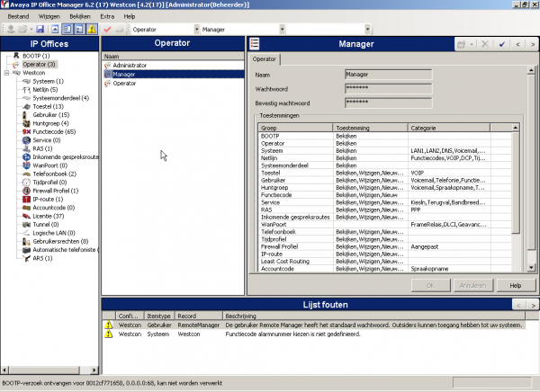
Task: Click the IP-route (1) tree icon
Action: point(26,200)
